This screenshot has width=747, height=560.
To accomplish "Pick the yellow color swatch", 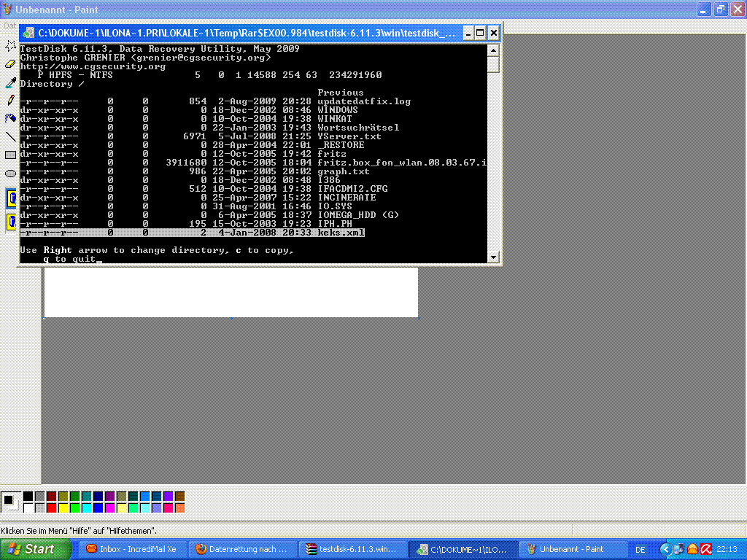I will [x=63, y=508].
